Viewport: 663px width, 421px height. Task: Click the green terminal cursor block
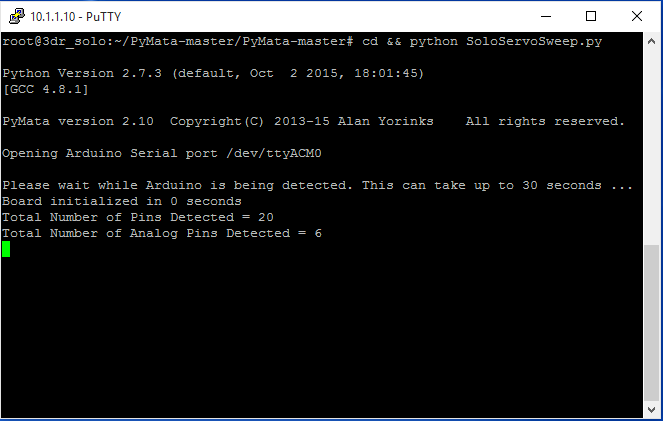[x=6, y=249]
